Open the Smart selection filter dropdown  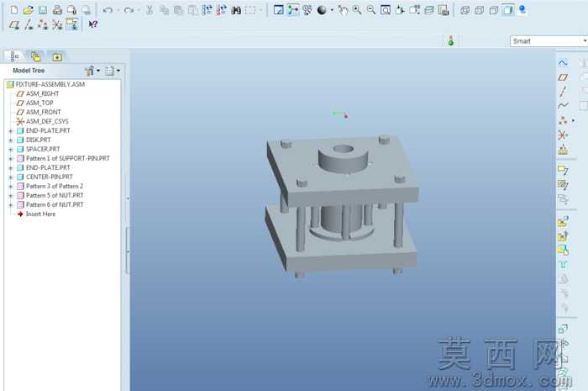click(x=549, y=41)
